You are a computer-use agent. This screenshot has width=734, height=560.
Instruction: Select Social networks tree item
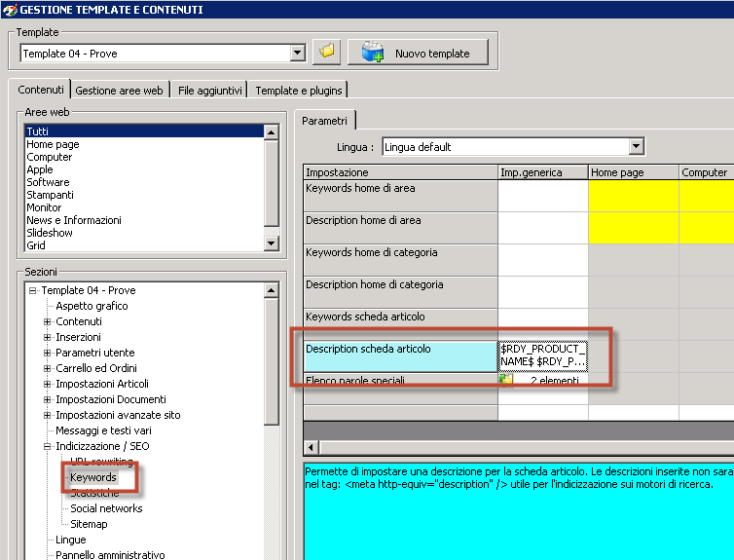pyautogui.click(x=106, y=508)
